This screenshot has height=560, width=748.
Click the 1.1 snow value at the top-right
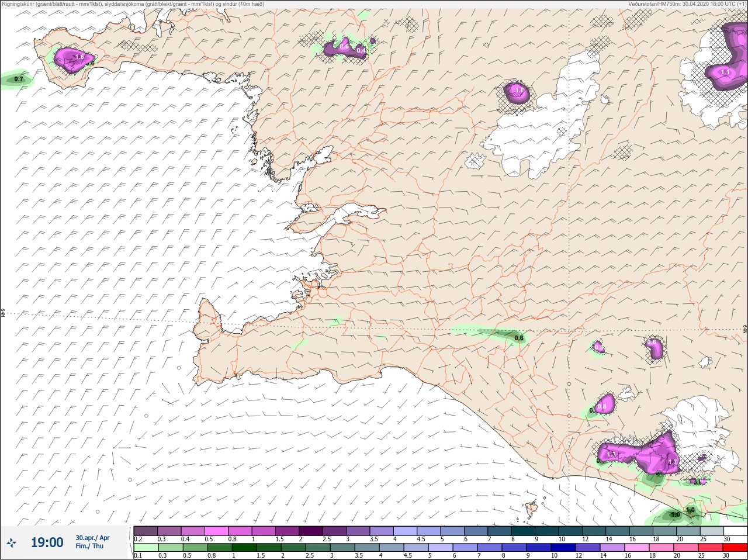point(725,72)
